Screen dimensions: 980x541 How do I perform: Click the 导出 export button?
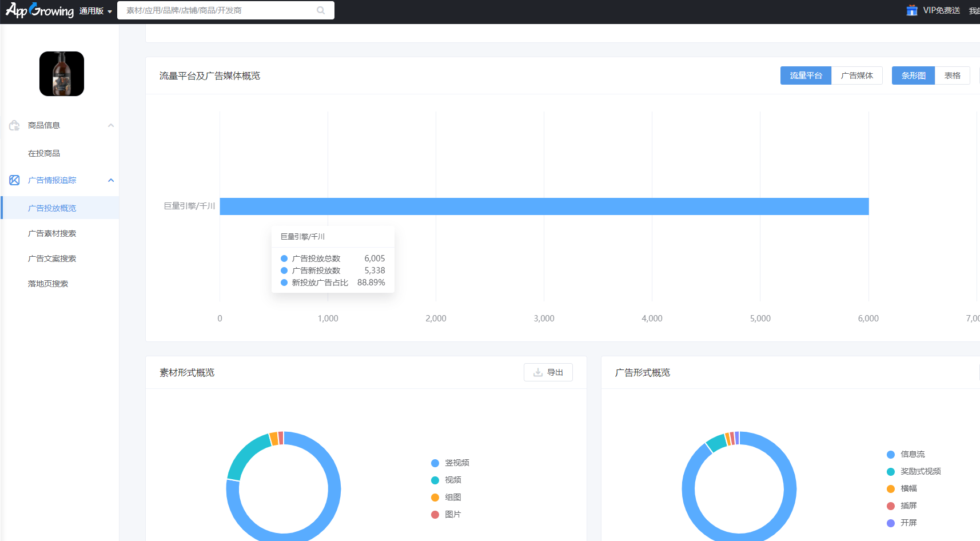point(548,372)
